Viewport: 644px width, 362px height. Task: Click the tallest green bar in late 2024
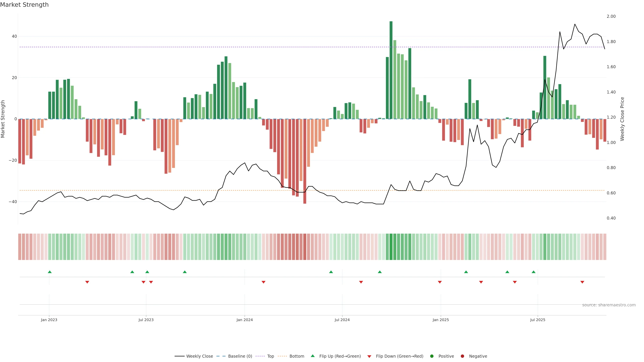(x=391, y=70)
